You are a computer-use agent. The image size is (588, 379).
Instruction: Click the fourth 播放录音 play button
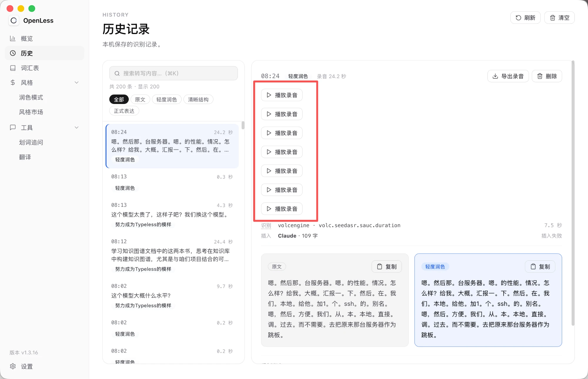[282, 152]
